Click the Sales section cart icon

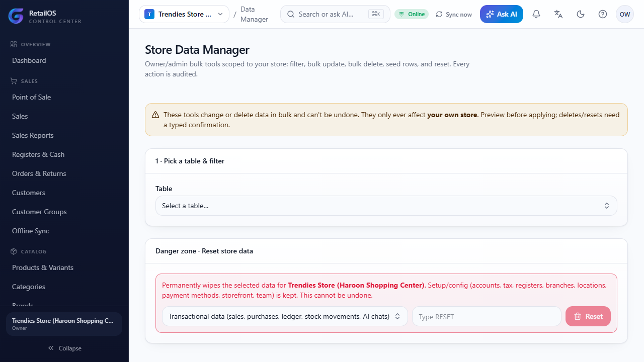coord(14,81)
